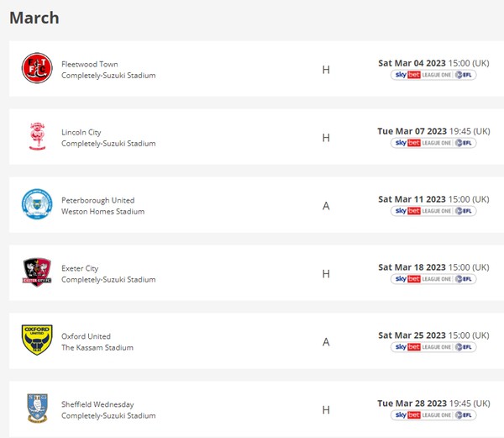This screenshot has height=438, width=504.
Task: Click the Exeter City club crest
Action: 37,273
